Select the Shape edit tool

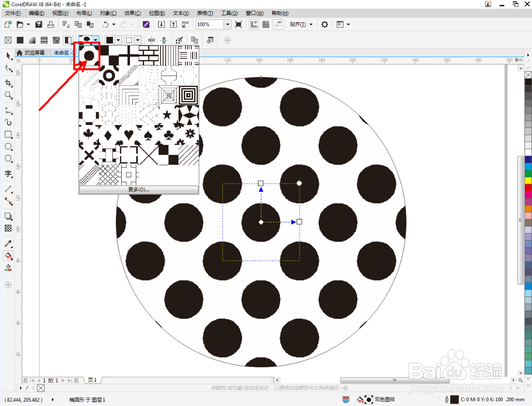pyautogui.click(x=8, y=68)
